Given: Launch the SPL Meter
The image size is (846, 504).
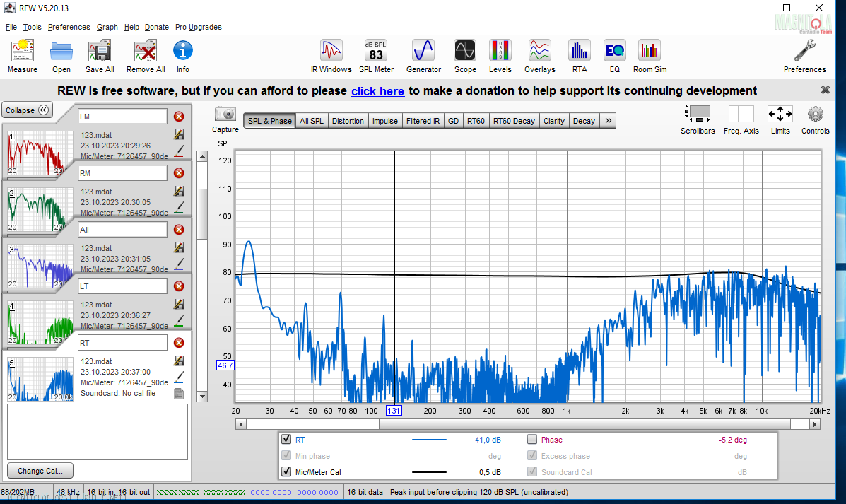Looking at the screenshot, I should pyautogui.click(x=376, y=56).
